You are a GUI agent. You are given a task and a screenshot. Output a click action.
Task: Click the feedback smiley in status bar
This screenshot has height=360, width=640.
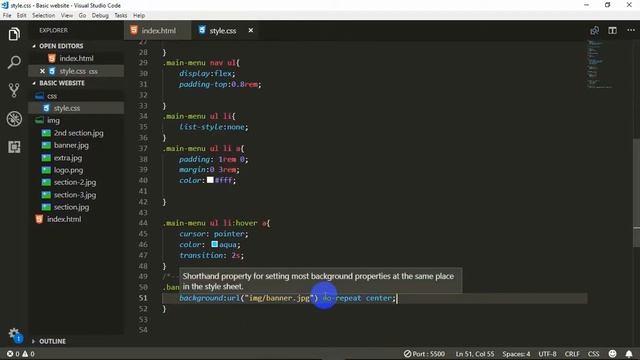pyautogui.click(x=612, y=353)
